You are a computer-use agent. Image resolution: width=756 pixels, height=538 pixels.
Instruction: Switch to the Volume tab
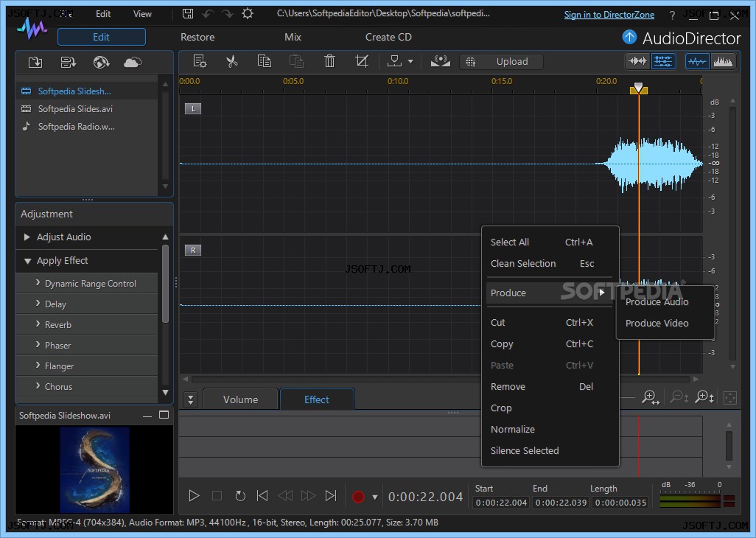[x=241, y=399]
